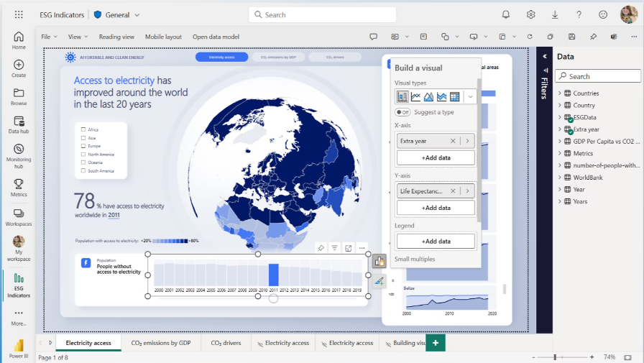Image resolution: width=644 pixels, height=363 pixels.
Task: Open the View menu
Action: [78, 37]
